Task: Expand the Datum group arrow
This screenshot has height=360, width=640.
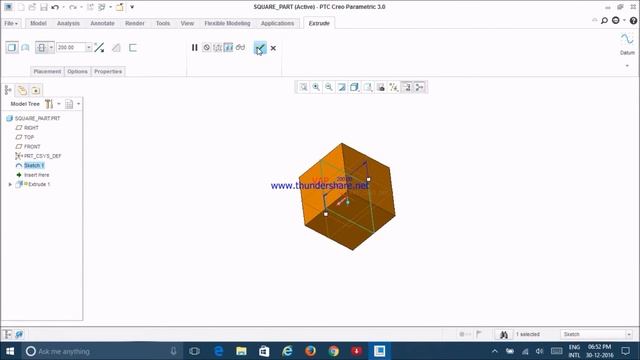Action: [x=627, y=66]
